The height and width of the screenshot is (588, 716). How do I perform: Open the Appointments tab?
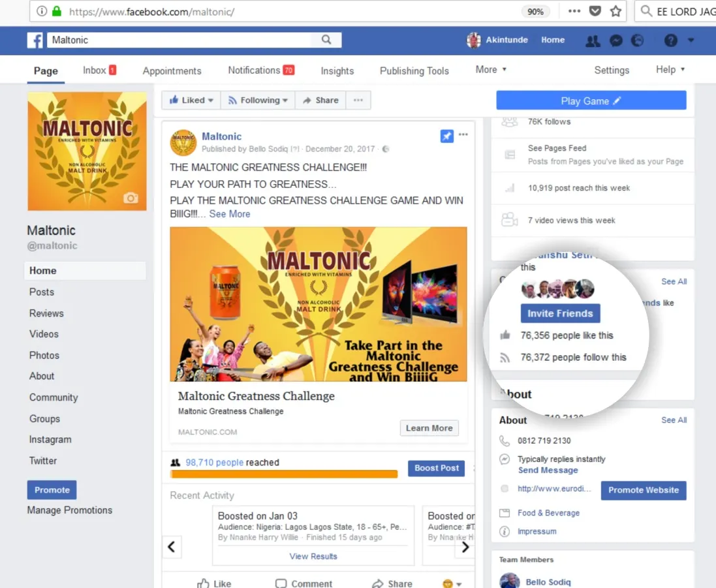(172, 70)
